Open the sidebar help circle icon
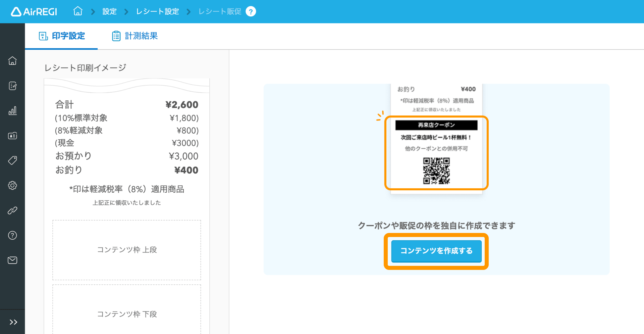Viewport: 644px width, 334px height. click(12, 235)
